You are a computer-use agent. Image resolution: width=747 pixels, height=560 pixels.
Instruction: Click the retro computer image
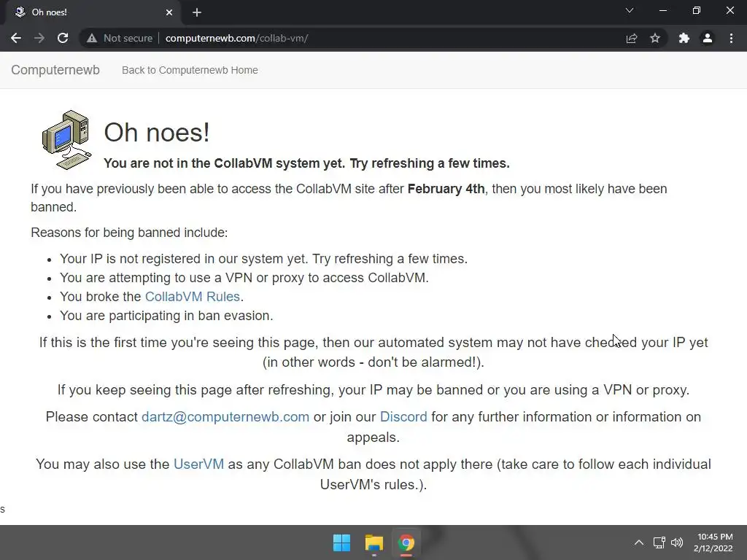pyautogui.click(x=66, y=140)
